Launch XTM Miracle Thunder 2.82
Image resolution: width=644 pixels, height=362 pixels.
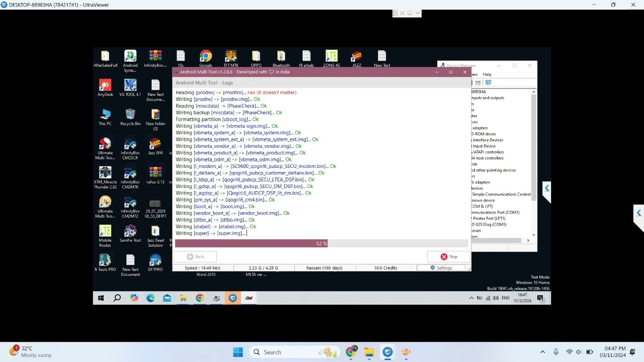[105, 178]
